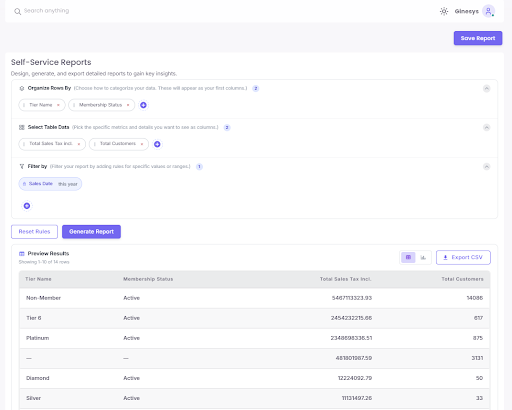Image resolution: width=512 pixels, height=410 pixels.
Task: Add a row grouping with plus icon
Action: click(x=143, y=105)
